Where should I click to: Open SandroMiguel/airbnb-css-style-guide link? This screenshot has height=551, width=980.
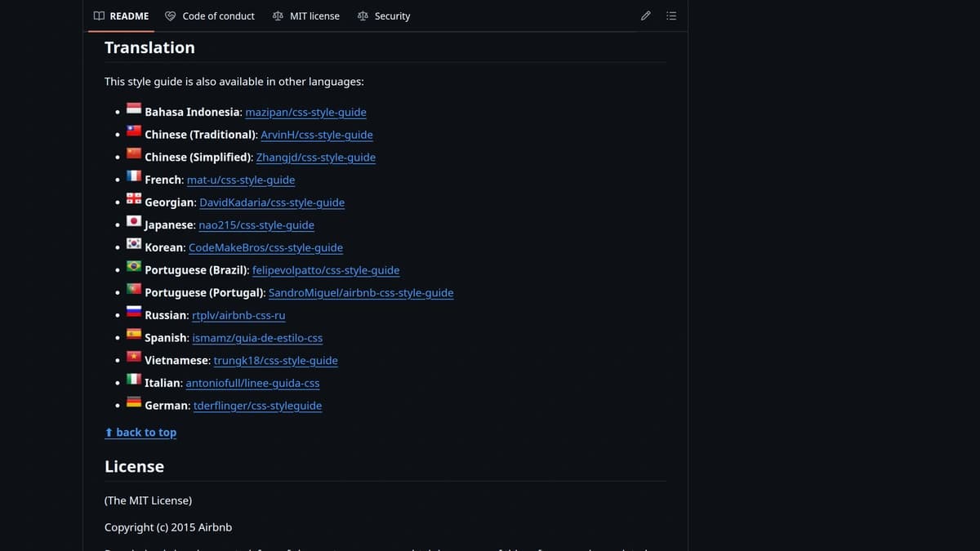click(x=360, y=293)
